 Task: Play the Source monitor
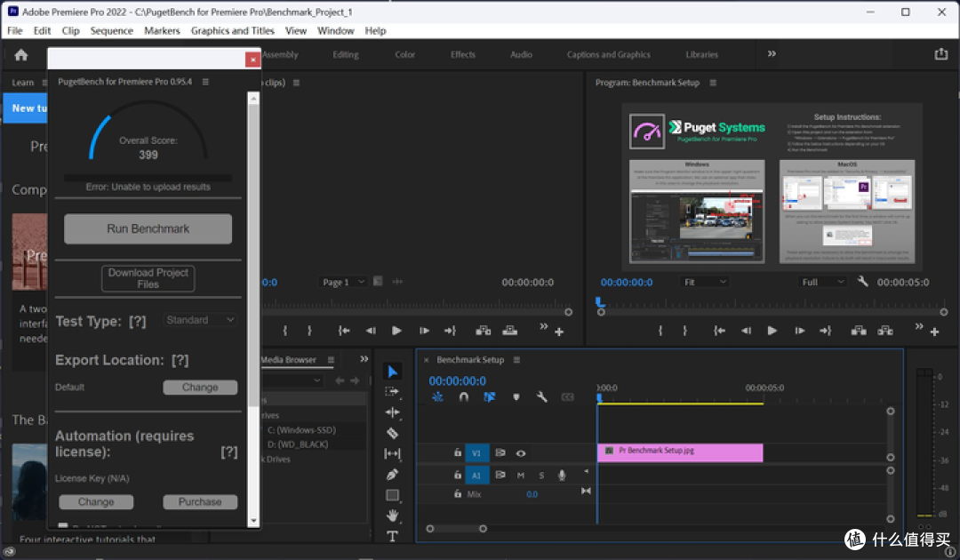(x=396, y=331)
